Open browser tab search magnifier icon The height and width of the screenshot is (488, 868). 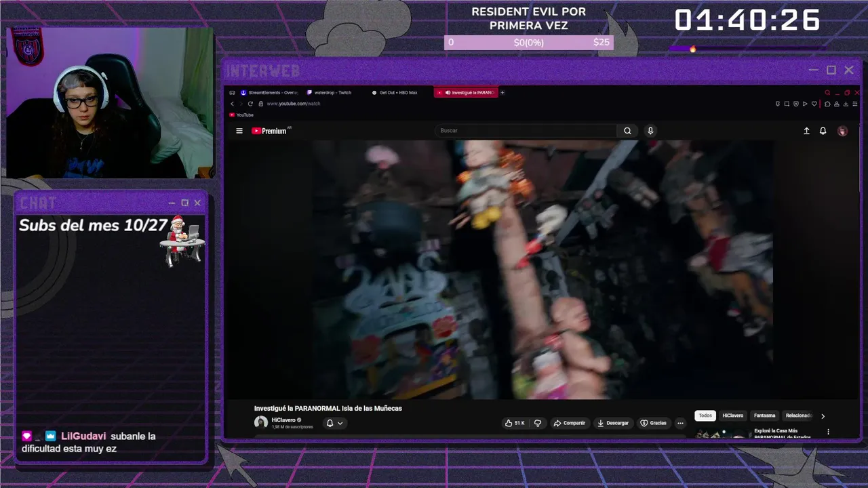(827, 93)
